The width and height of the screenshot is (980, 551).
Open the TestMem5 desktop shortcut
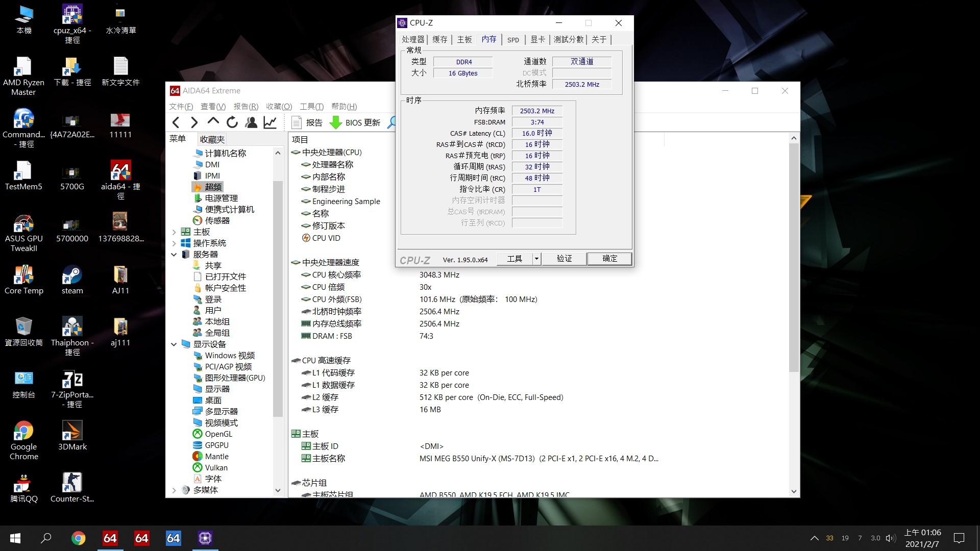click(x=23, y=176)
